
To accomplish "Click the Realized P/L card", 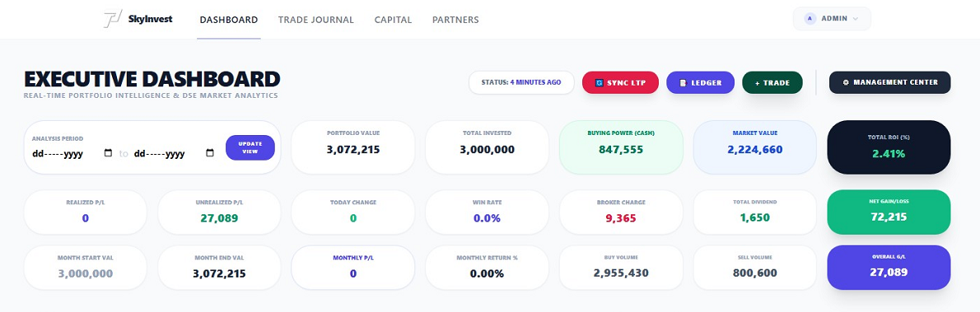I will [x=85, y=212].
